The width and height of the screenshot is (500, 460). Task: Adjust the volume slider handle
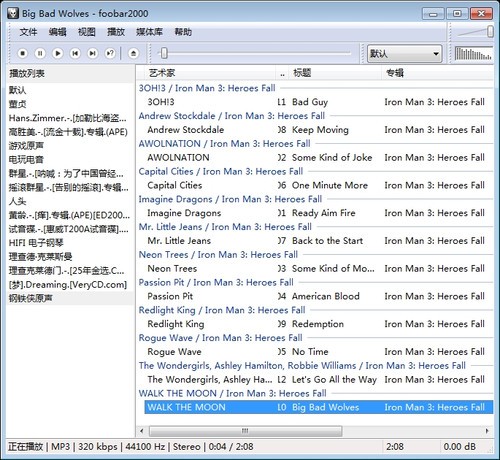click(x=490, y=32)
